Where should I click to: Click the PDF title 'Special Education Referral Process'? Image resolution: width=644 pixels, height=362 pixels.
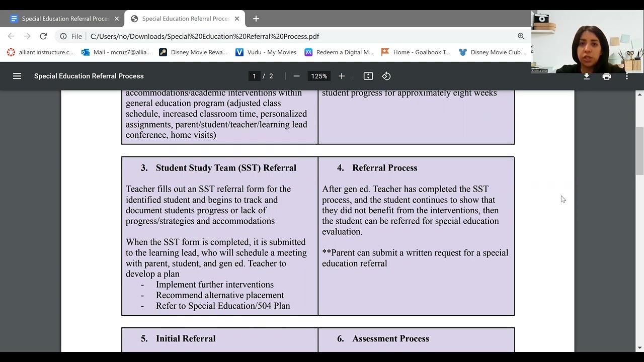point(89,76)
